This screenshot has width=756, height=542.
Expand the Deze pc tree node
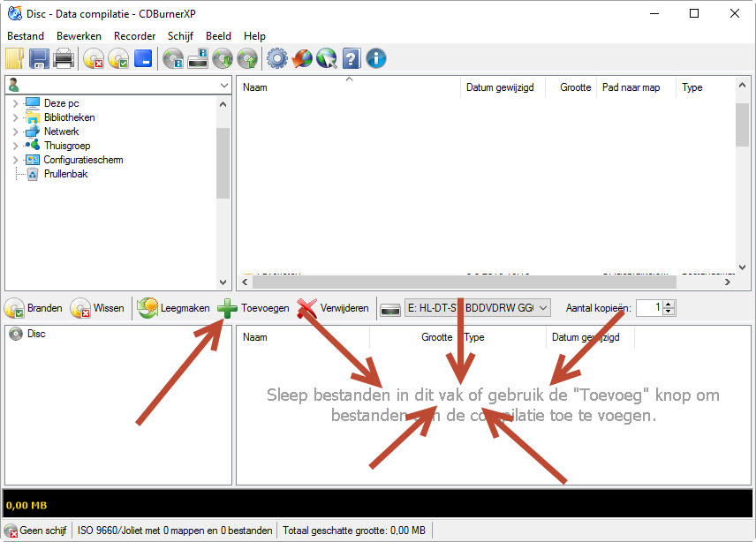(15, 103)
